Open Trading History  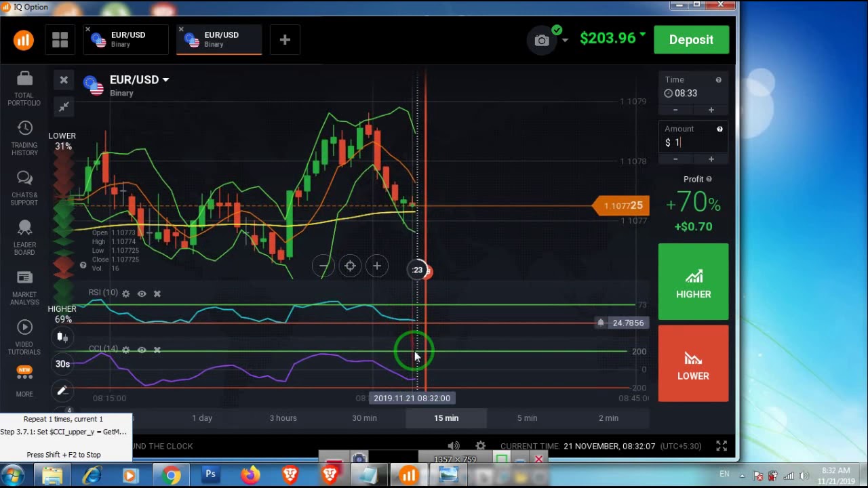[24, 139]
